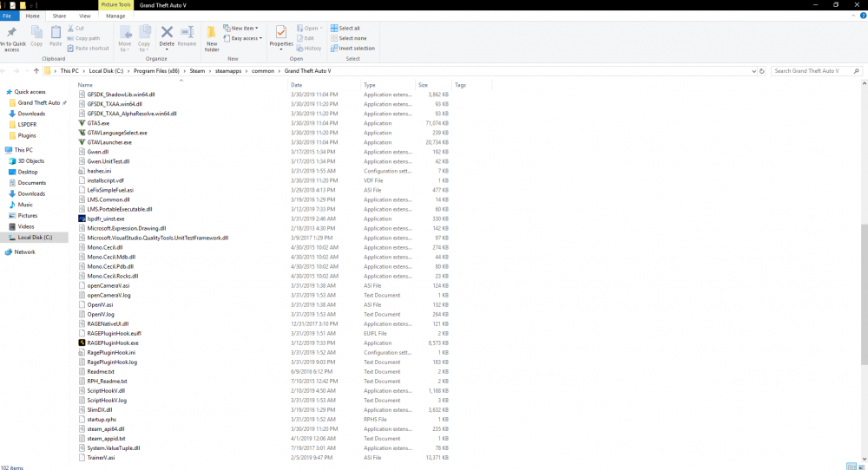Select the TrainerV.asi file

click(101, 458)
